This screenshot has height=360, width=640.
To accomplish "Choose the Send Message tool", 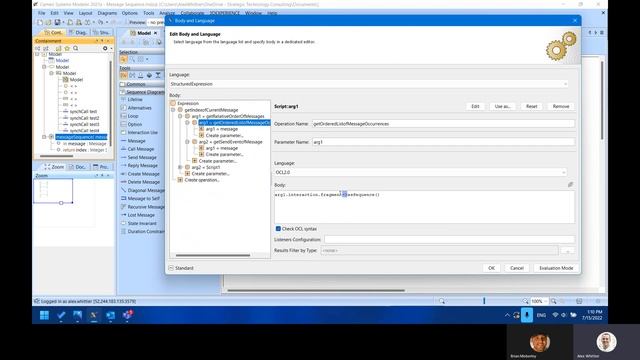I will pos(139,157).
